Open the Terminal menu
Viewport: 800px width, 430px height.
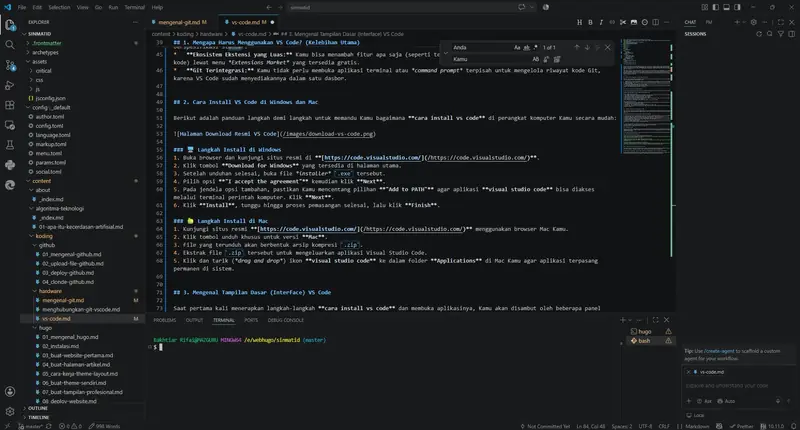pos(135,7)
